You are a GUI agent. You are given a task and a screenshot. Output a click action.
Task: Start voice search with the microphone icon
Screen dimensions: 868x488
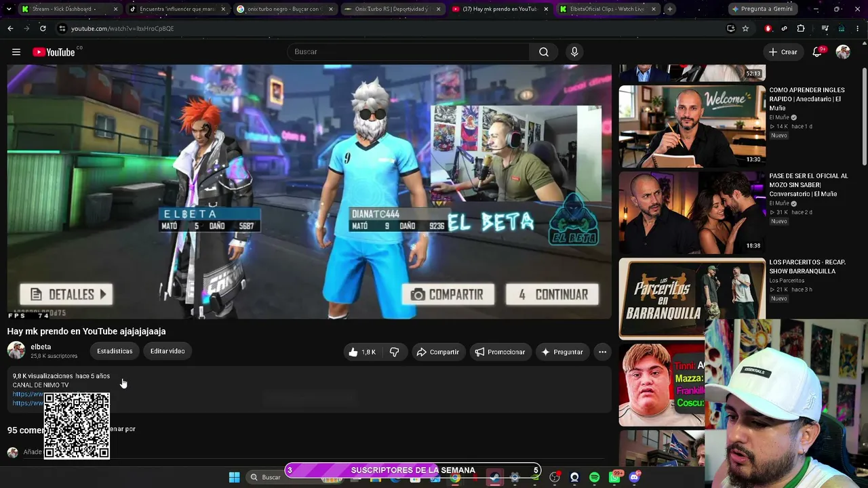574,52
